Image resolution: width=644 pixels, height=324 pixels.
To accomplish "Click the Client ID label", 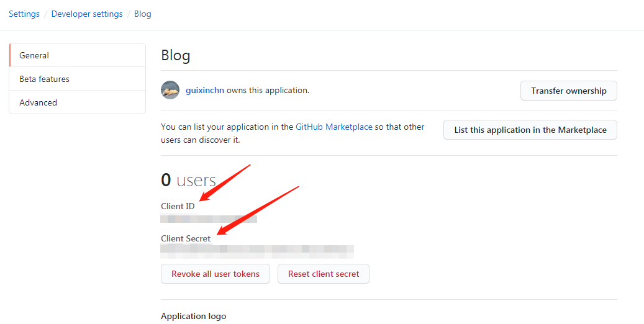I will pyautogui.click(x=178, y=206).
